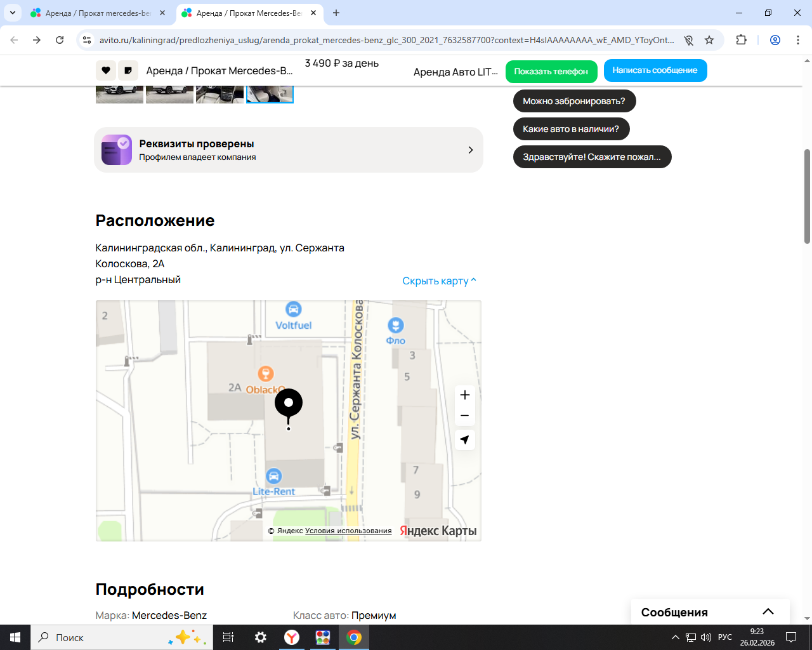812x650 pixels.
Task: Open the Yandex Browser taskbar icon
Action: click(x=292, y=637)
